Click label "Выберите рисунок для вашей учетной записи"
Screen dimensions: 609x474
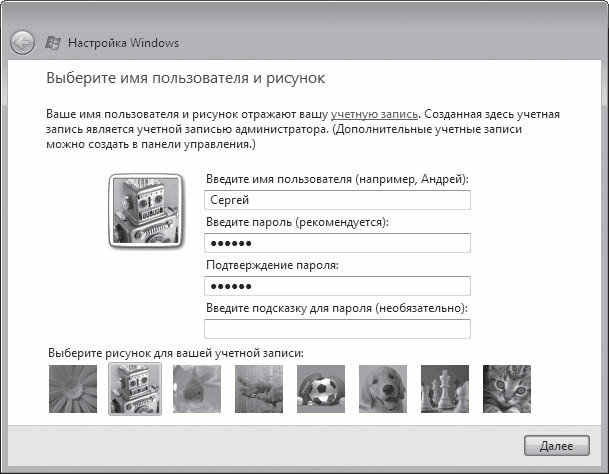(175, 353)
